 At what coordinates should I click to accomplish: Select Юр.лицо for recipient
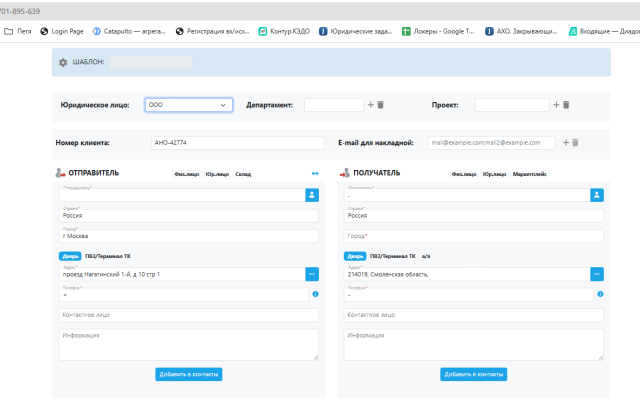pyautogui.click(x=494, y=174)
